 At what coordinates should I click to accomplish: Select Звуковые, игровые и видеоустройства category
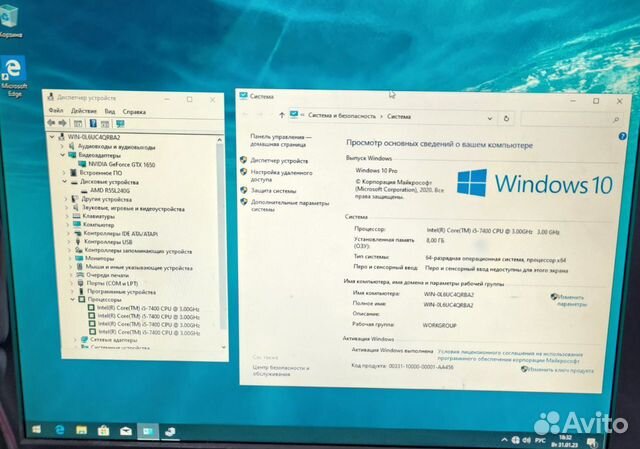(x=133, y=209)
